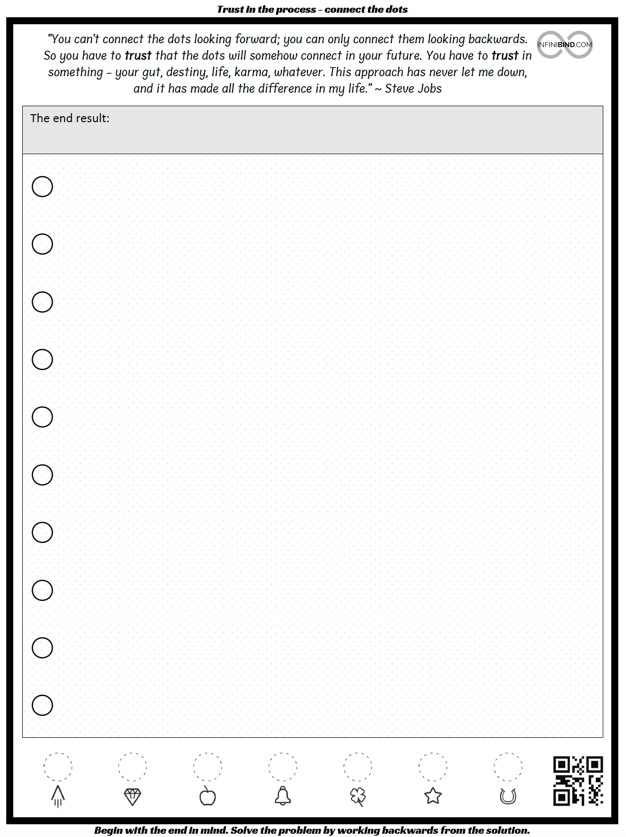The width and height of the screenshot is (626, 837).
Task: Click the star icon
Action: (x=433, y=796)
